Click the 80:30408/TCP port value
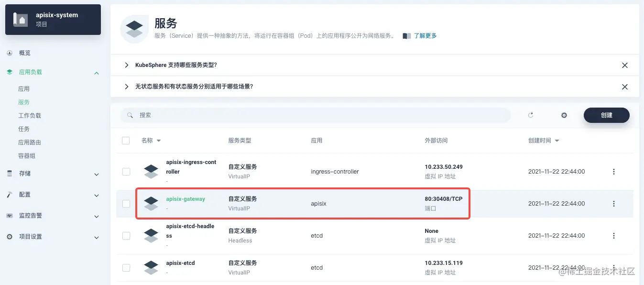The width and height of the screenshot is (644, 285). tap(444, 199)
